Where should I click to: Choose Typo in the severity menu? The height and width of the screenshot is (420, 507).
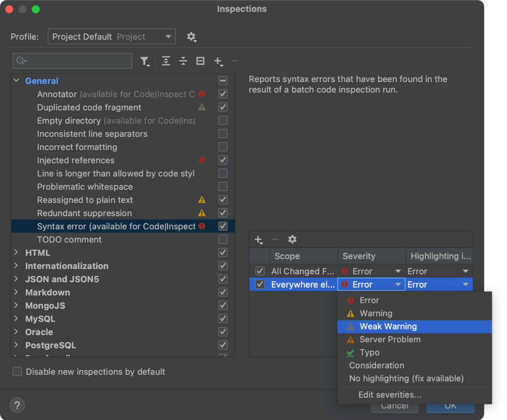pyautogui.click(x=369, y=352)
